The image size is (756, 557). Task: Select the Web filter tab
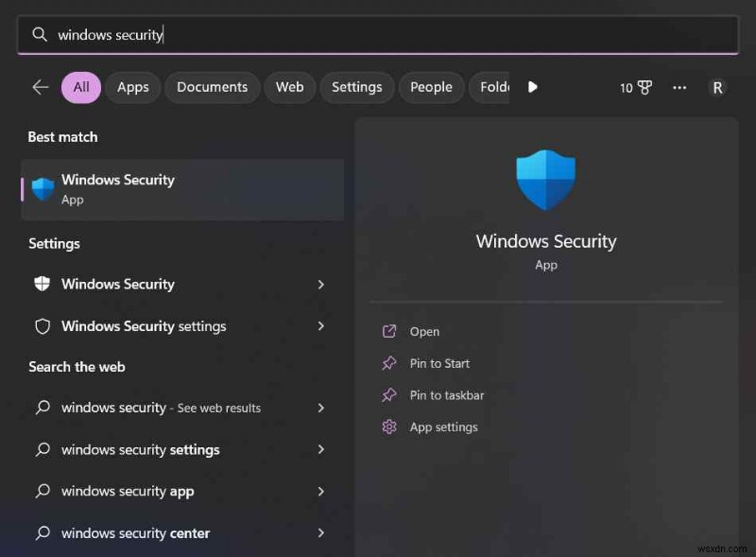pyautogui.click(x=289, y=87)
